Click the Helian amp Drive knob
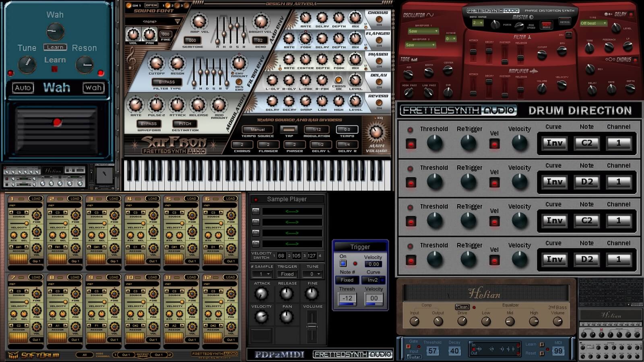 (462, 321)
